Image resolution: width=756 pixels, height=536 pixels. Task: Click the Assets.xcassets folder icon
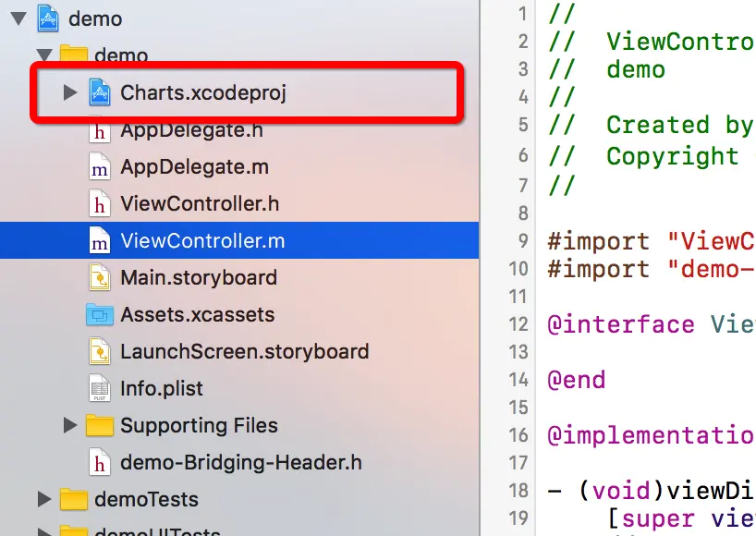tap(99, 315)
